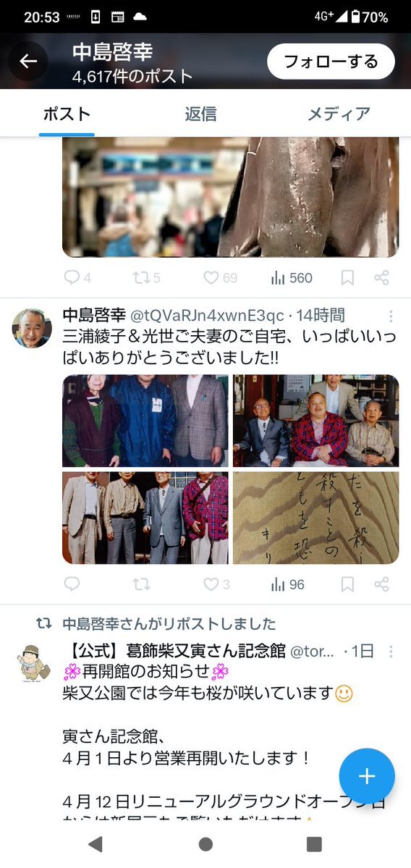Open 中島啓幸 profile avatar on post
Image resolution: width=411 pixels, height=868 pixels.
tap(32, 328)
